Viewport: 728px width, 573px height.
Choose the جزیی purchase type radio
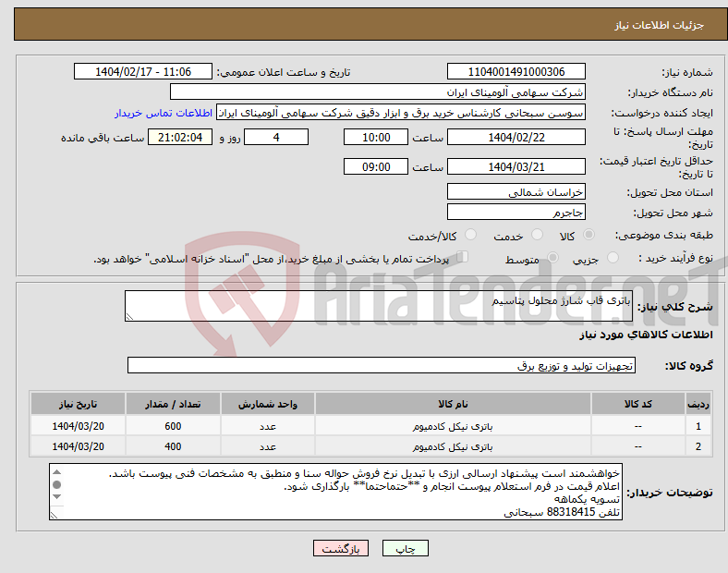(x=613, y=257)
